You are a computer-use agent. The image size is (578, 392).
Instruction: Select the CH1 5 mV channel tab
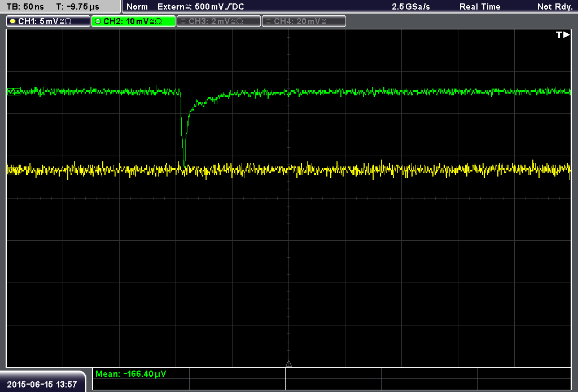pos(49,21)
